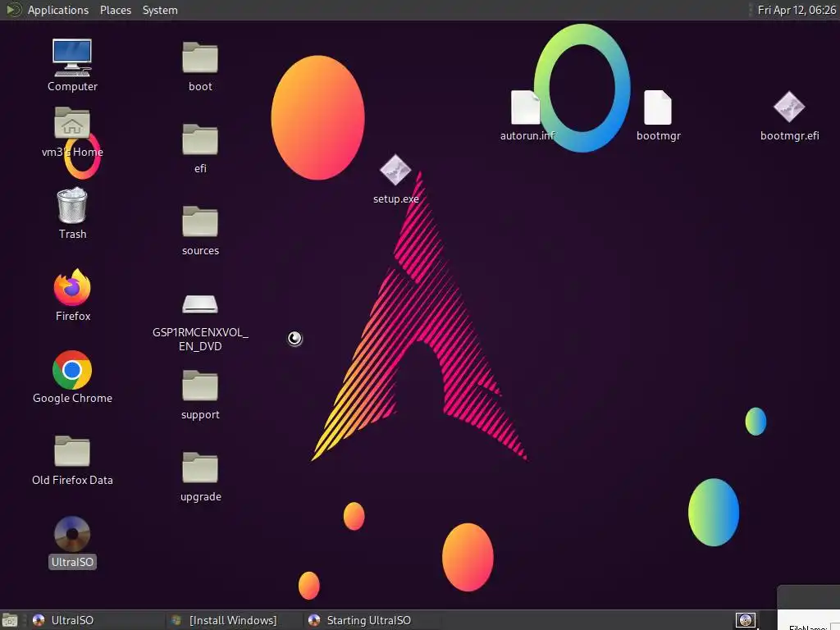
Task: Switch to [Install Windows] taskbar window
Action: point(234,620)
